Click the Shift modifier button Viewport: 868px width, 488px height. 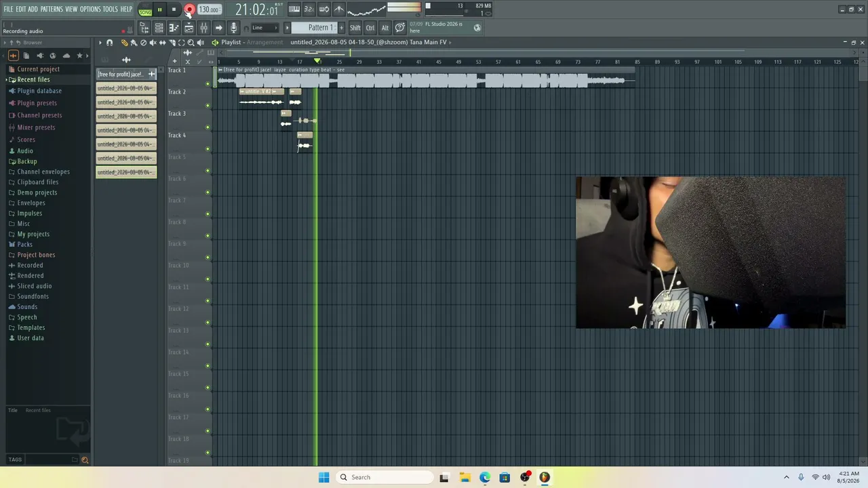click(x=355, y=28)
